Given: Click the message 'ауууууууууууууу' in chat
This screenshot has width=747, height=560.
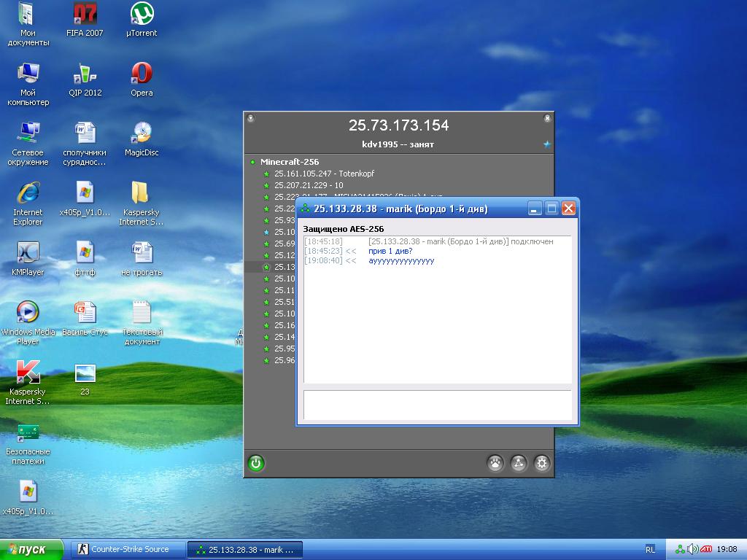Looking at the screenshot, I should pos(401,261).
